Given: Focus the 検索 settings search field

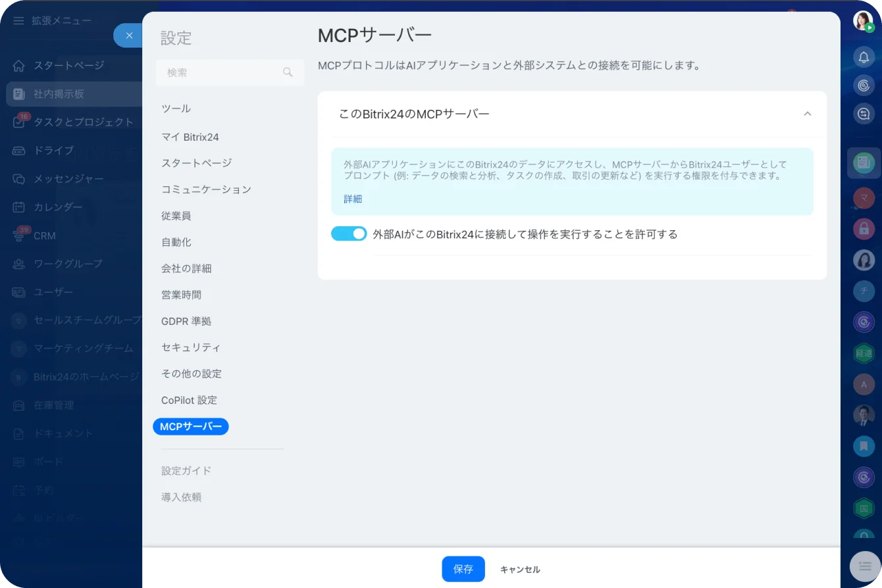Looking at the screenshot, I should coord(230,72).
